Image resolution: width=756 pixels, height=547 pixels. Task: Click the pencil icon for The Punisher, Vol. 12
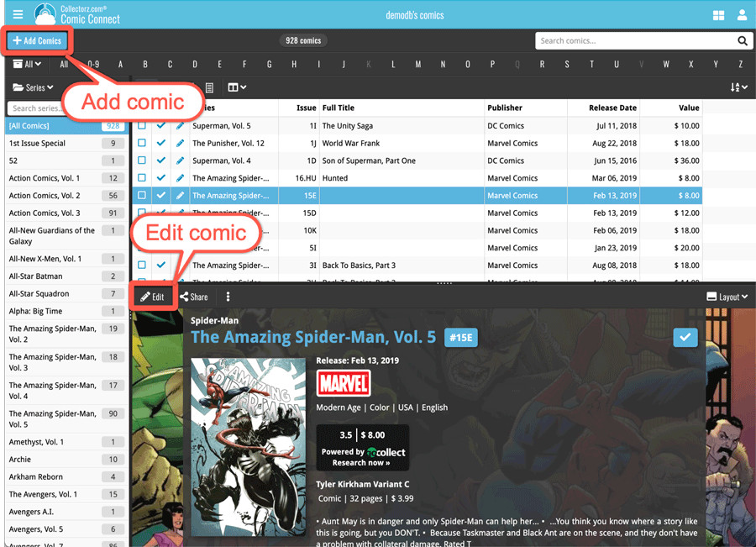click(x=180, y=143)
